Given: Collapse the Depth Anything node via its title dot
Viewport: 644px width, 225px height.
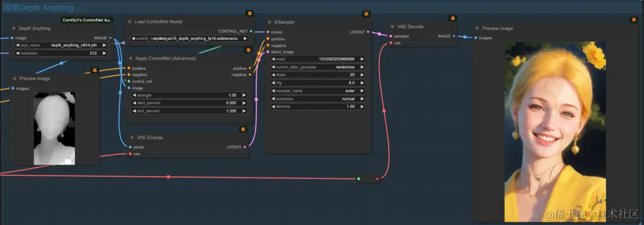Looking at the screenshot, I should [x=14, y=29].
